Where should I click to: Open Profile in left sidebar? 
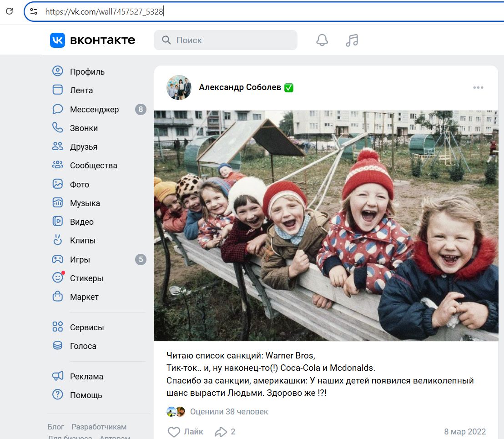point(87,71)
